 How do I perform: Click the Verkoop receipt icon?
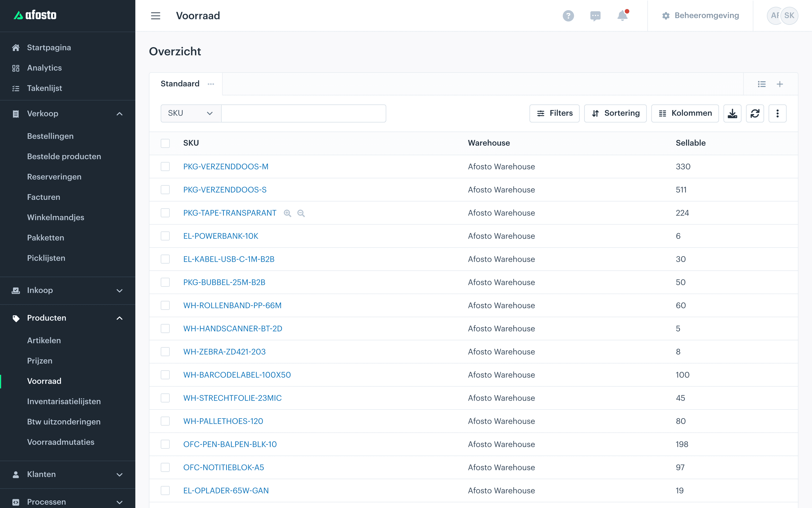point(16,114)
